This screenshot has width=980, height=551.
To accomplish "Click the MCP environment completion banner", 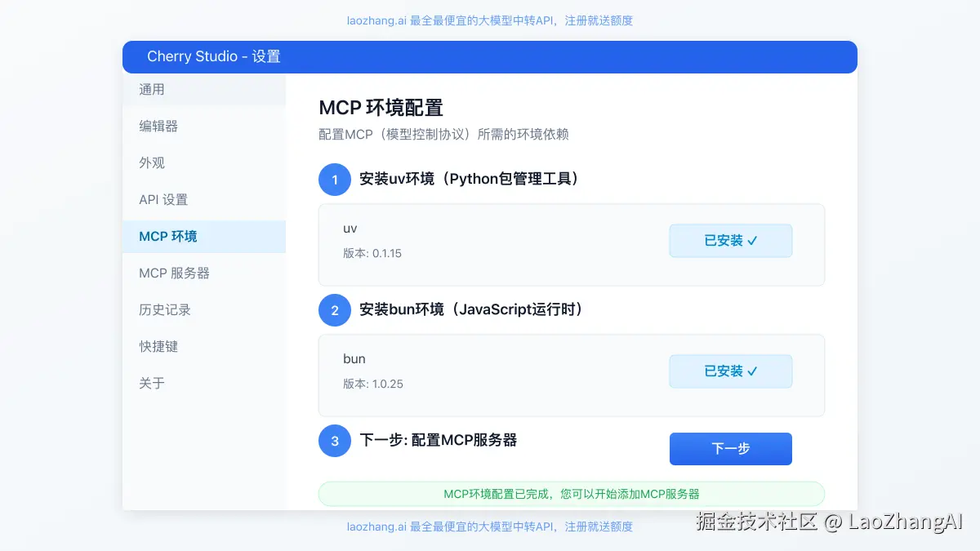I will click(x=571, y=493).
